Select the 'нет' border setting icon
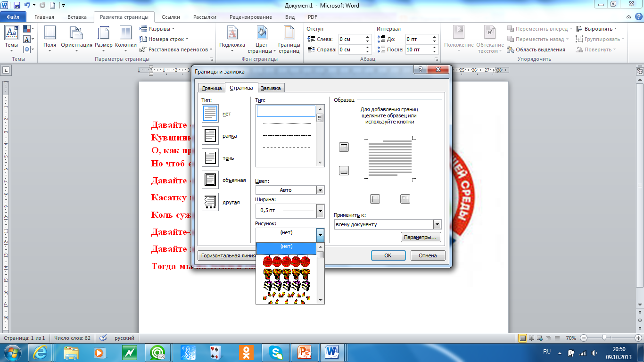 point(210,114)
